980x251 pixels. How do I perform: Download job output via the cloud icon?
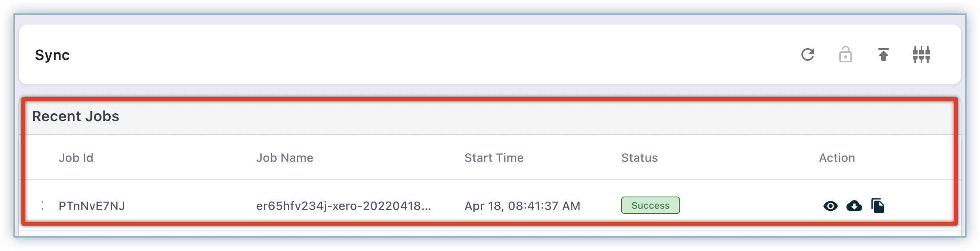(854, 206)
